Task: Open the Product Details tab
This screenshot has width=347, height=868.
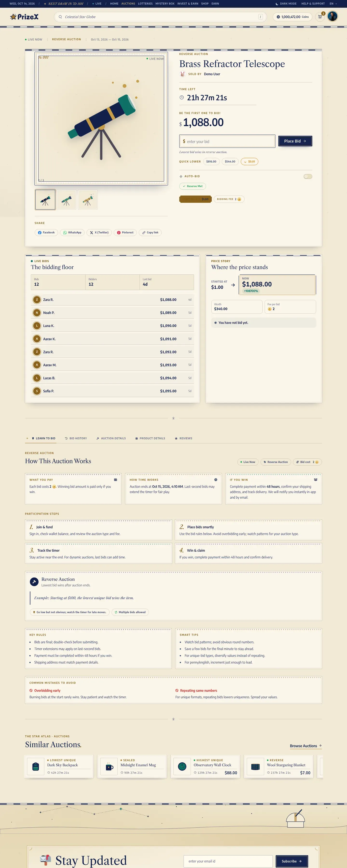Action: coord(150,438)
